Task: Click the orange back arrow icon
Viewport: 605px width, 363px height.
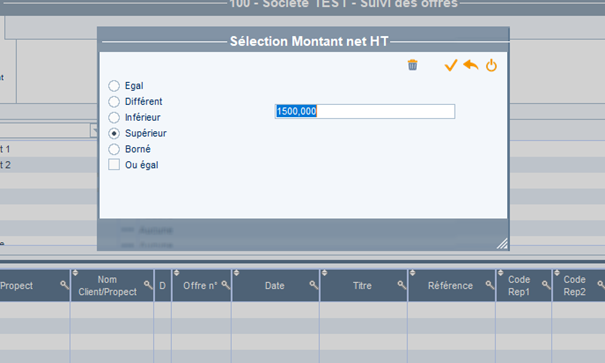Action: pos(471,64)
